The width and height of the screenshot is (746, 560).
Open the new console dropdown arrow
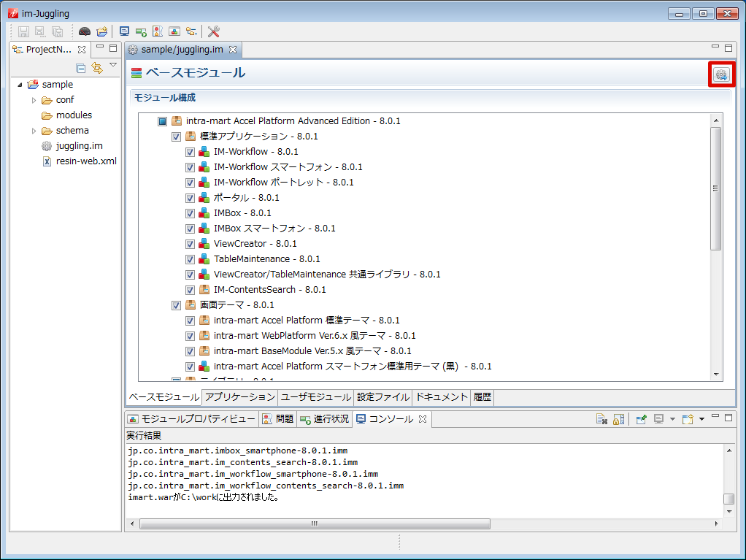click(701, 419)
